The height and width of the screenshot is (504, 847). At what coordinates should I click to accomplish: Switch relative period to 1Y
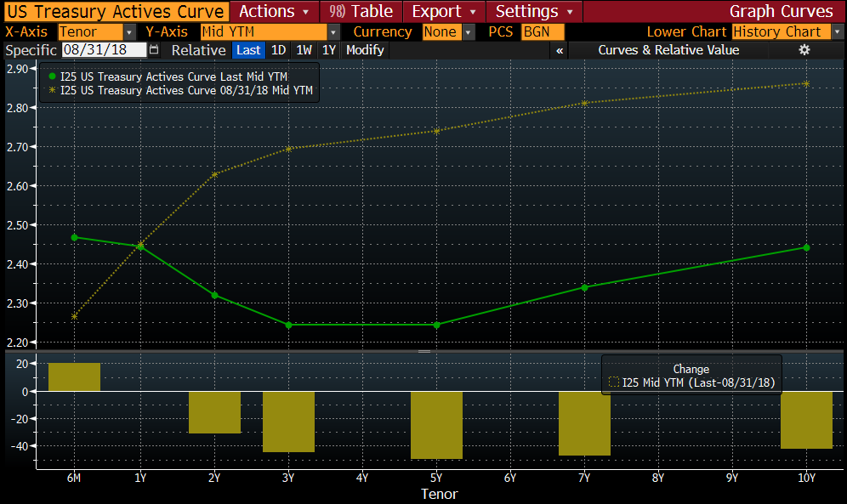coord(329,50)
